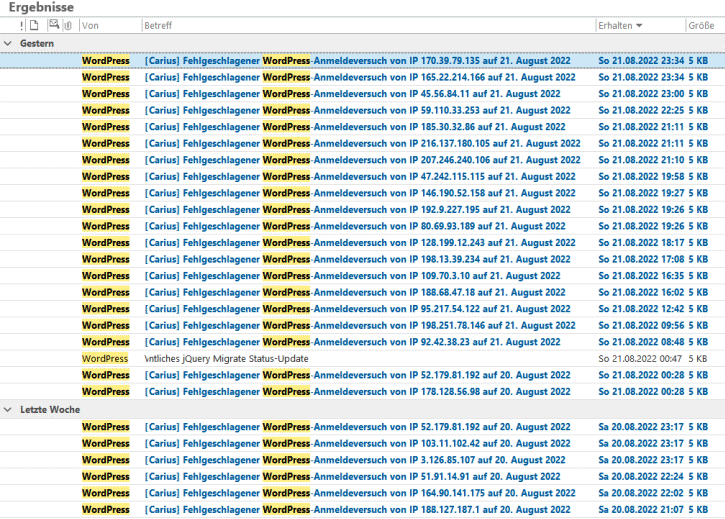Open mail from IP 188.127.187.1
Screen dimensions: 725x519
[x=362, y=509]
